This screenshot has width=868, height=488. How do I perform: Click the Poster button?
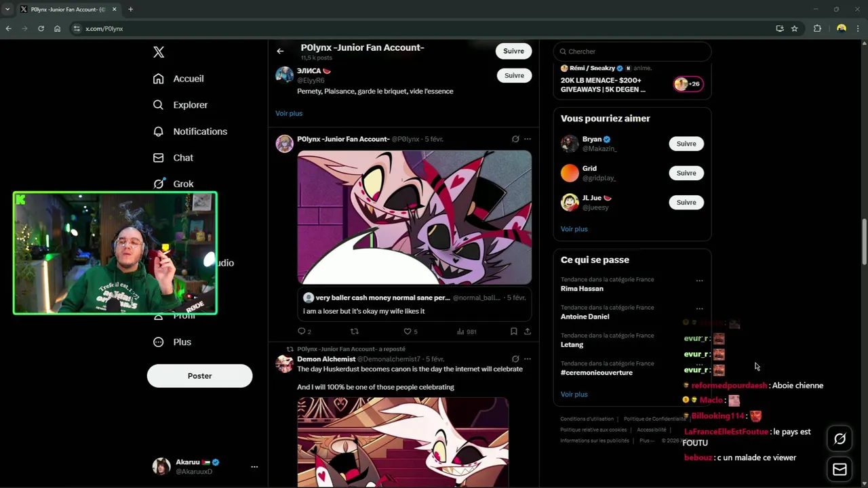pos(199,375)
